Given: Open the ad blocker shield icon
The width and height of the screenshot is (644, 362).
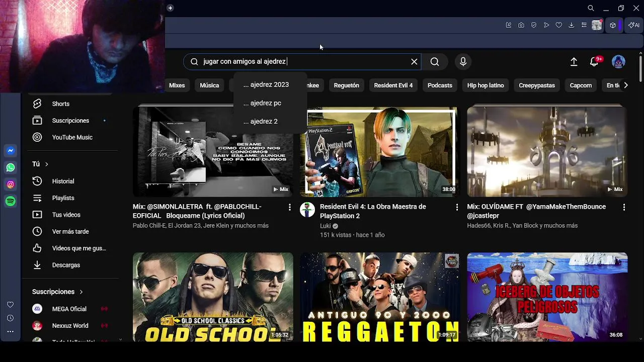Looking at the screenshot, I should (x=534, y=25).
